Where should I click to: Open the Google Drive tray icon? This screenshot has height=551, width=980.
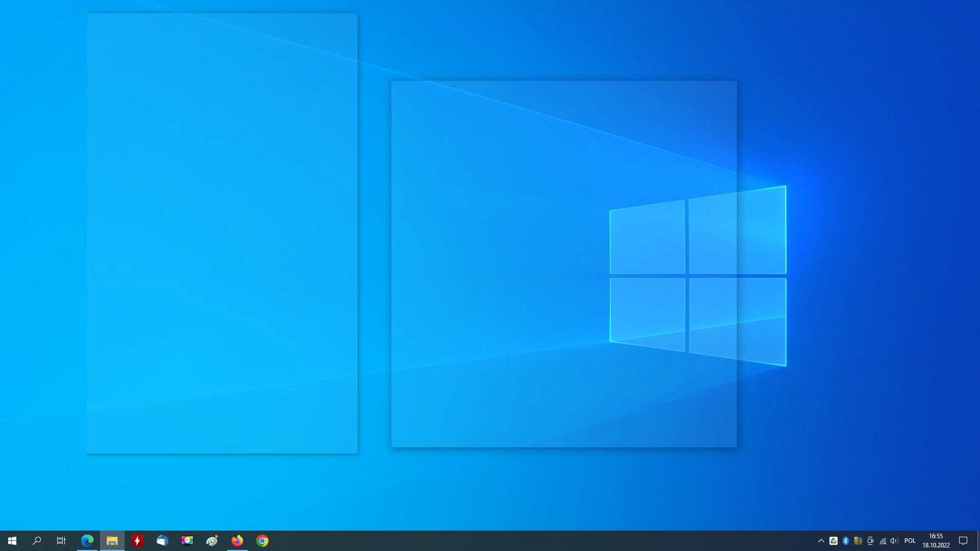834,541
